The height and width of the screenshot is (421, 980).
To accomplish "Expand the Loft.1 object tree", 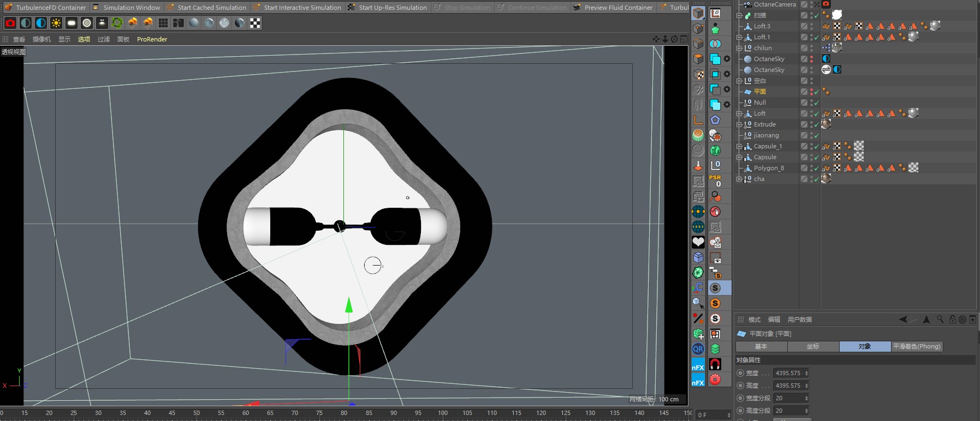I will [739, 37].
